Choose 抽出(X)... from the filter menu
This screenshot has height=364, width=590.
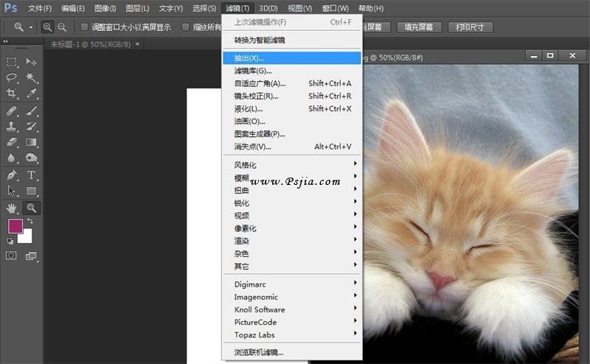291,58
